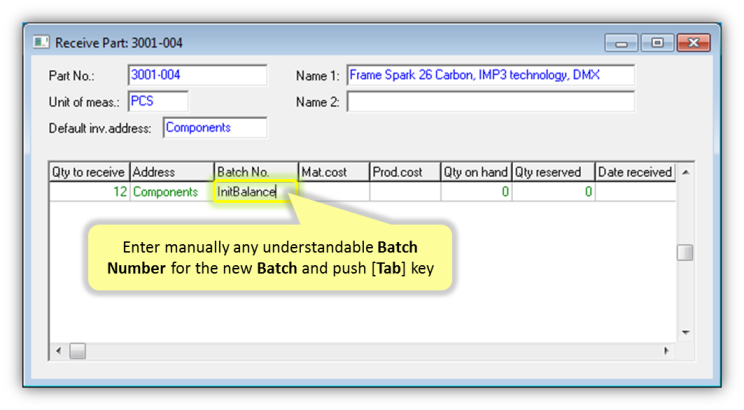Click the horizontal scrollbar thumb
The width and height of the screenshot is (744, 410).
[78, 351]
